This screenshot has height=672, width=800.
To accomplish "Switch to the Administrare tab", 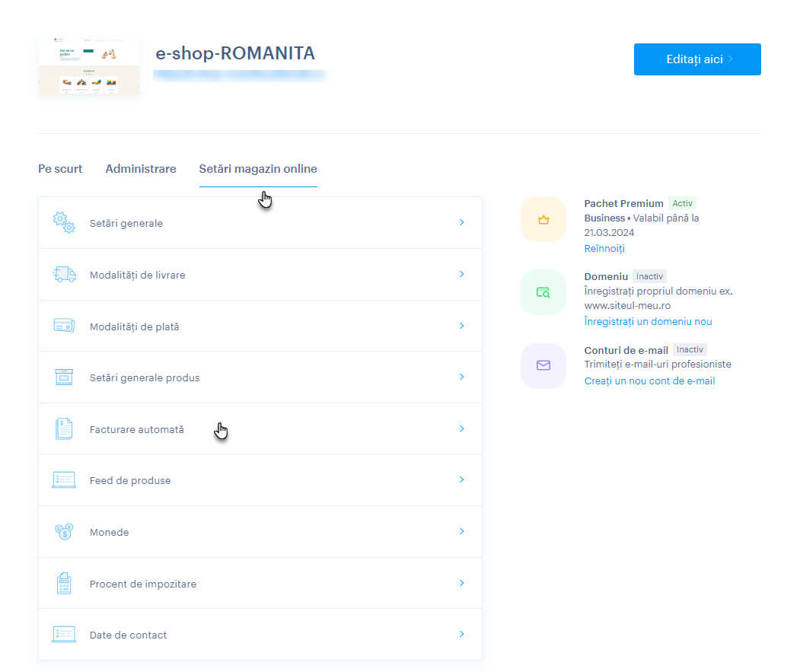I will pos(141,169).
